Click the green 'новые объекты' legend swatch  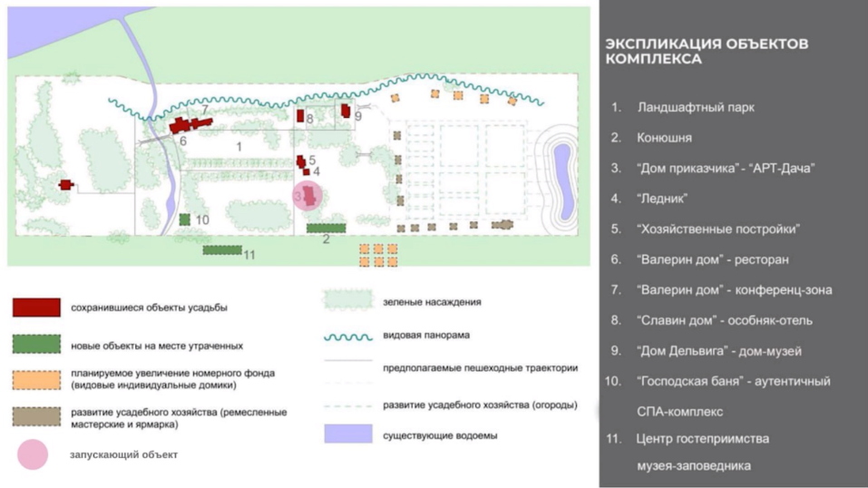tap(36, 345)
